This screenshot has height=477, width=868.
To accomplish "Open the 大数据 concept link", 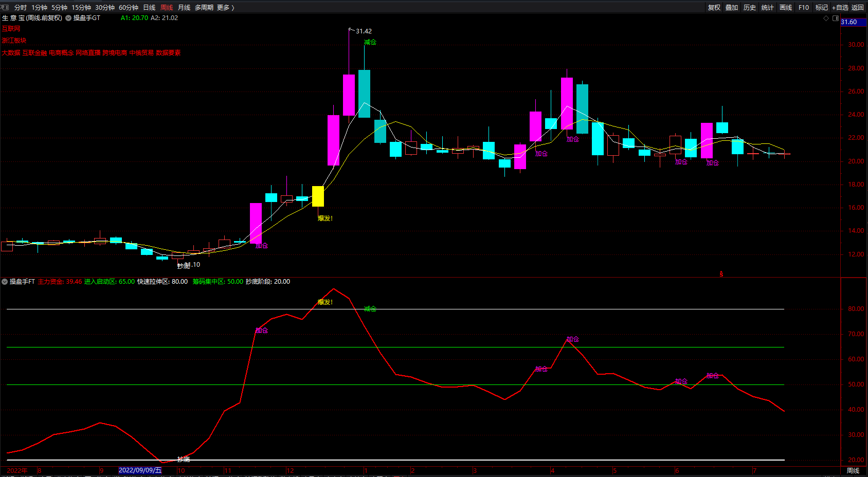I will [11, 53].
